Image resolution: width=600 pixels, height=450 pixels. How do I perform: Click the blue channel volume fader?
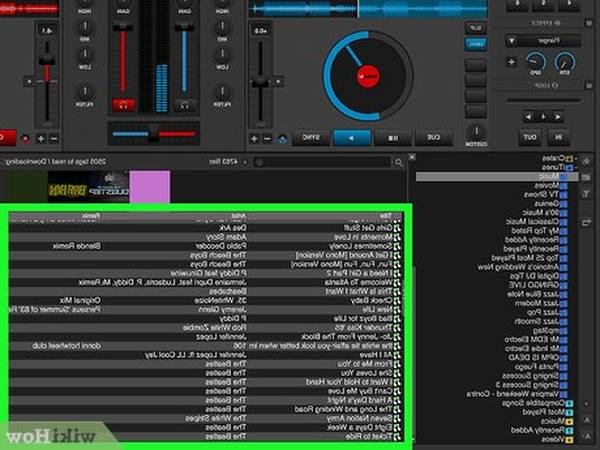(184, 28)
